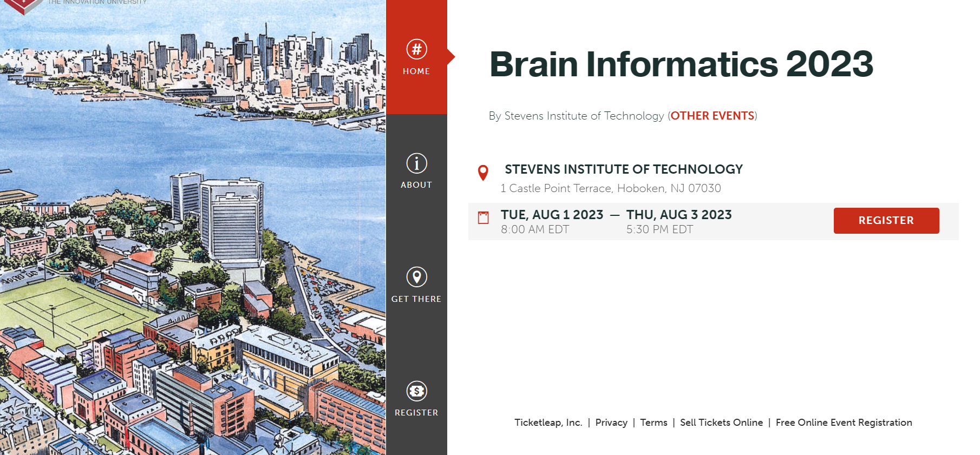
Task: Click the 8:00 AM EDT start time
Action: point(535,229)
